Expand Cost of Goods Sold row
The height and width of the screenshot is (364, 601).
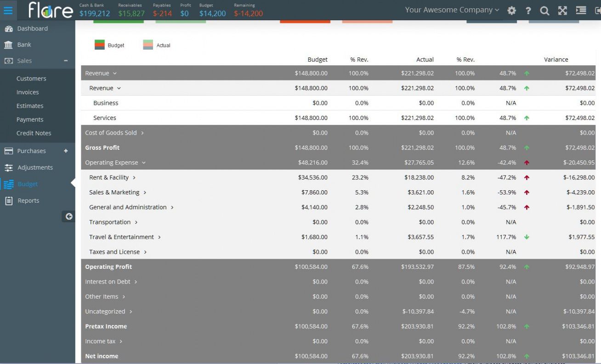pyautogui.click(x=142, y=133)
